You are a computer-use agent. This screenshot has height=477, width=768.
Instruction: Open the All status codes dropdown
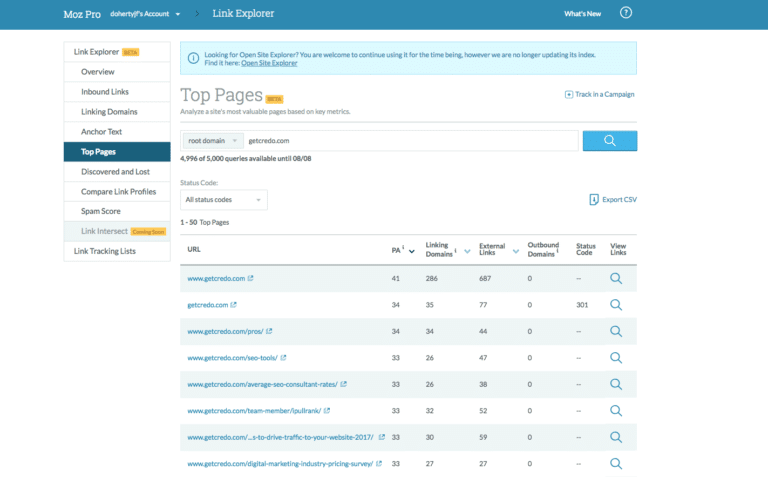(223, 200)
